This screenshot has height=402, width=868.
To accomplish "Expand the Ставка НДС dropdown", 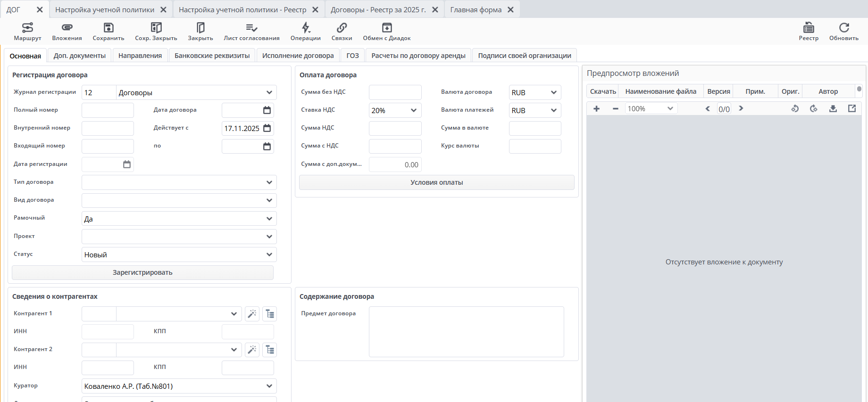I will pyautogui.click(x=413, y=110).
